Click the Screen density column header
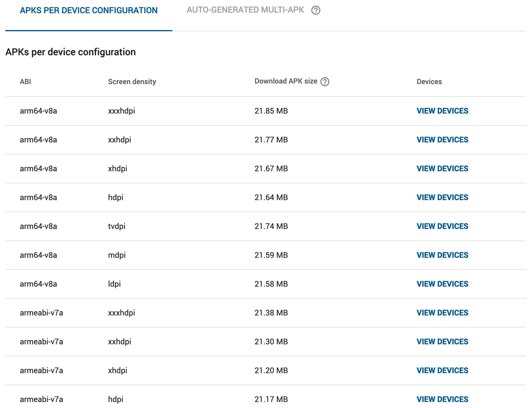 click(132, 81)
